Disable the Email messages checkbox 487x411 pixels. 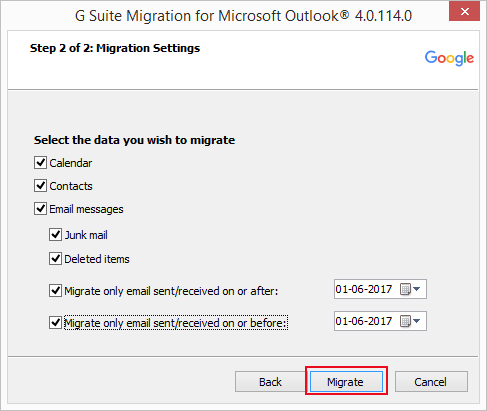(x=40, y=209)
